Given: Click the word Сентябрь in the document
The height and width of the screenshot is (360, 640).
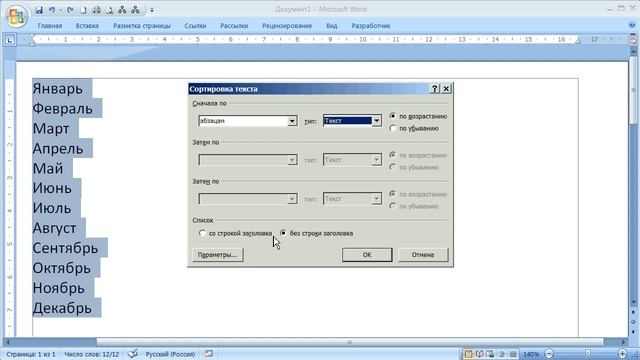Looking at the screenshot, I should (x=65, y=248).
